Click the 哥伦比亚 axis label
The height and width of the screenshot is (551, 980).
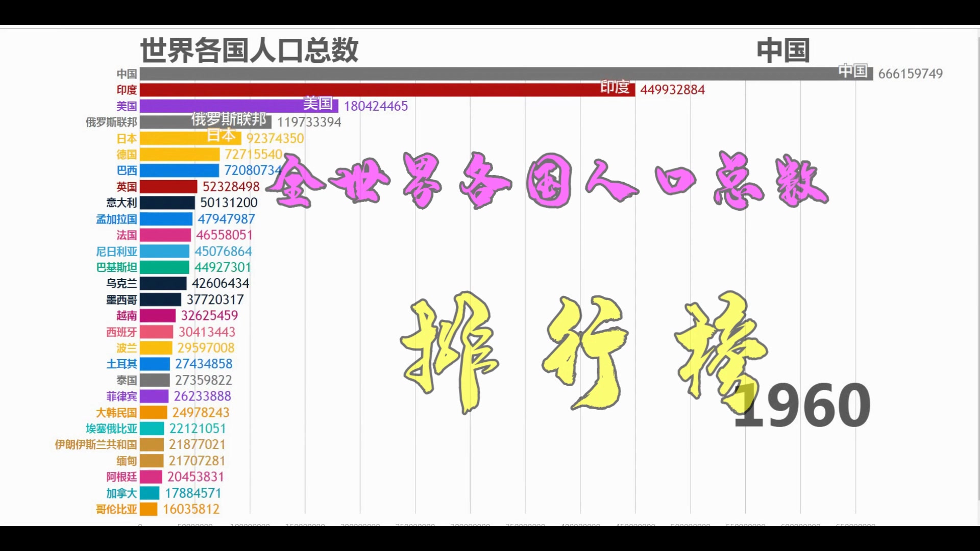[x=116, y=509]
